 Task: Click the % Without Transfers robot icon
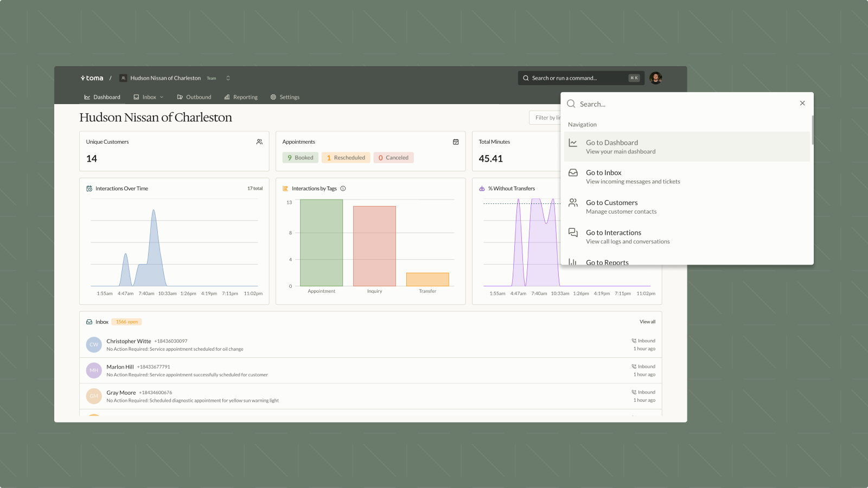(x=482, y=189)
